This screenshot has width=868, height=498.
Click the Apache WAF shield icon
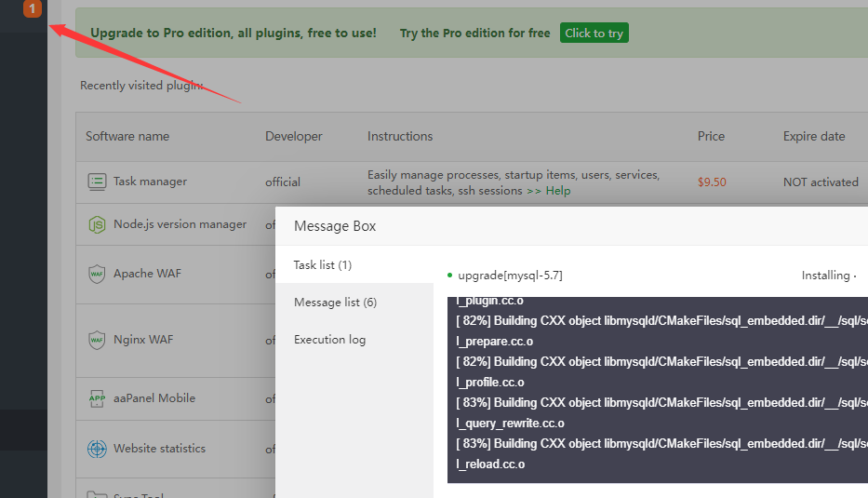[97, 274]
